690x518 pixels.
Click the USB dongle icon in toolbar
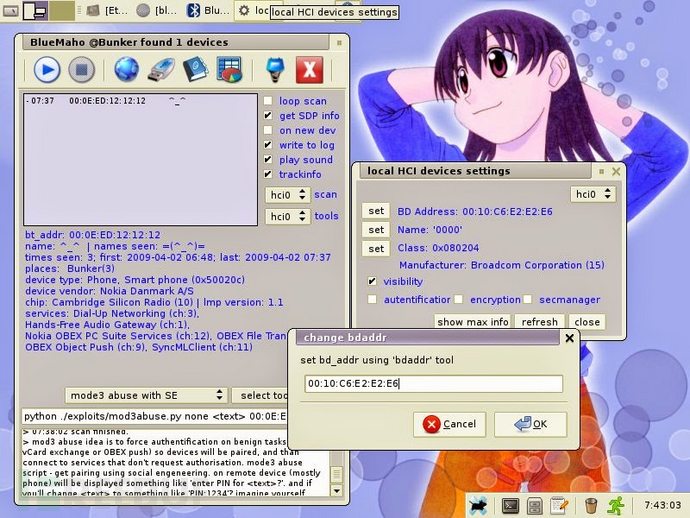161,70
